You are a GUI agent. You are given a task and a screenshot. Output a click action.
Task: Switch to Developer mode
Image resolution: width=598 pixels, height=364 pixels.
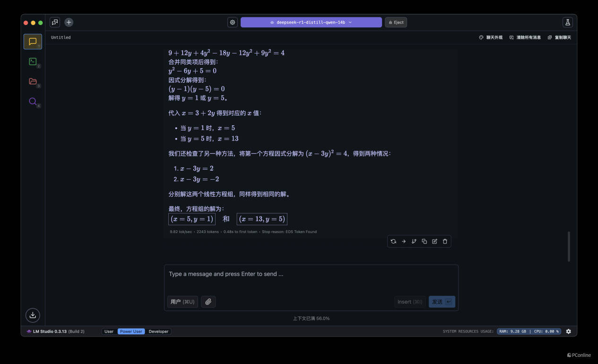pos(158,331)
